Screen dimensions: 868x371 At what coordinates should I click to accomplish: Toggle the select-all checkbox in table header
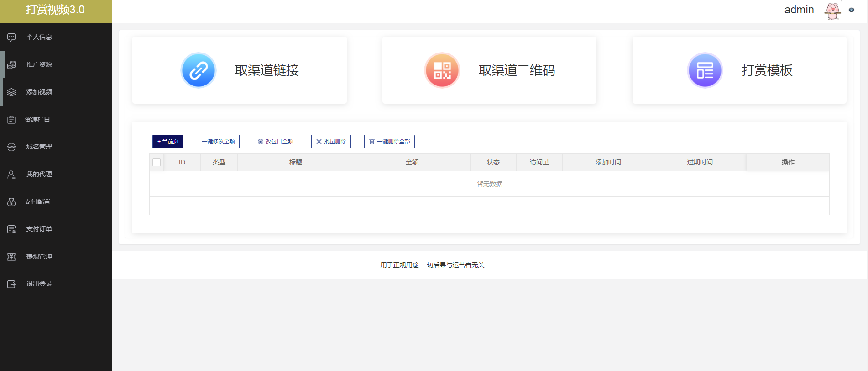157,162
